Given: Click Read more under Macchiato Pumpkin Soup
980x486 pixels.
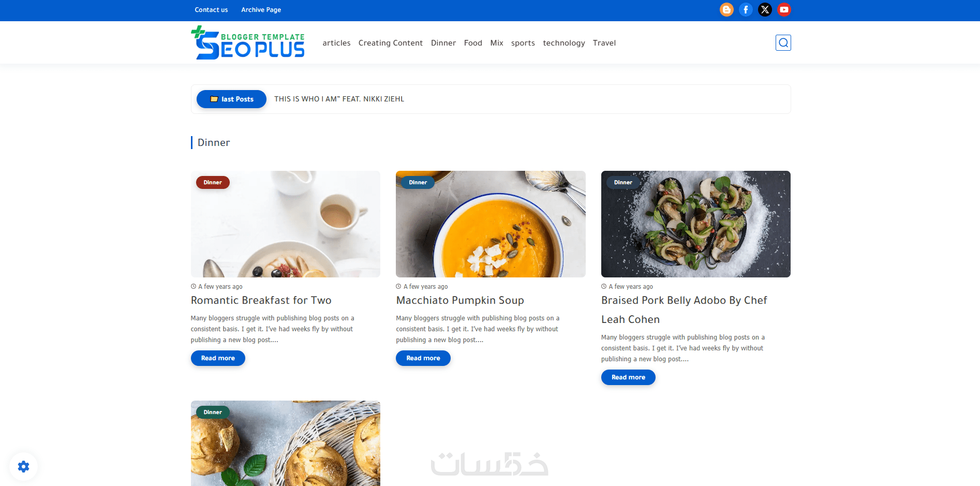Looking at the screenshot, I should (x=423, y=358).
